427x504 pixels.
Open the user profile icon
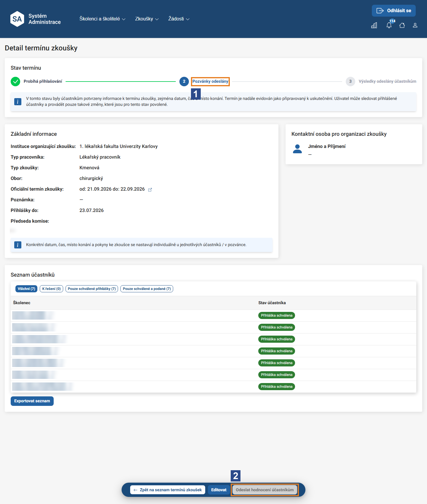[x=415, y=25]
